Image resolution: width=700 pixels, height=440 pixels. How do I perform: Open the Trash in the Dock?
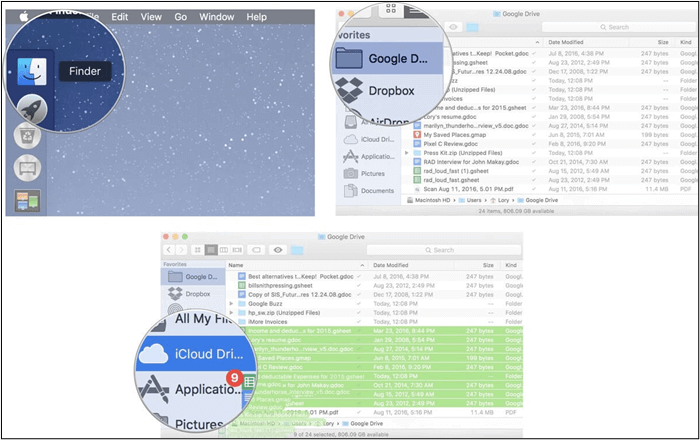[28, 137]
